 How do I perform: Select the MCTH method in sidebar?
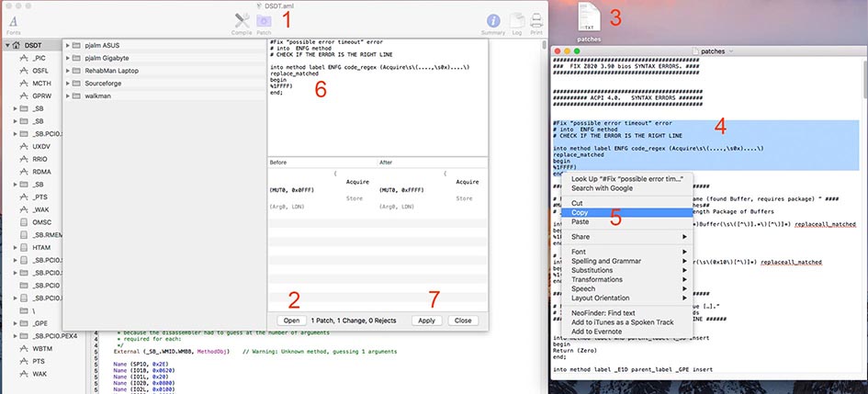pyautogui.click(x=41, y=84)
